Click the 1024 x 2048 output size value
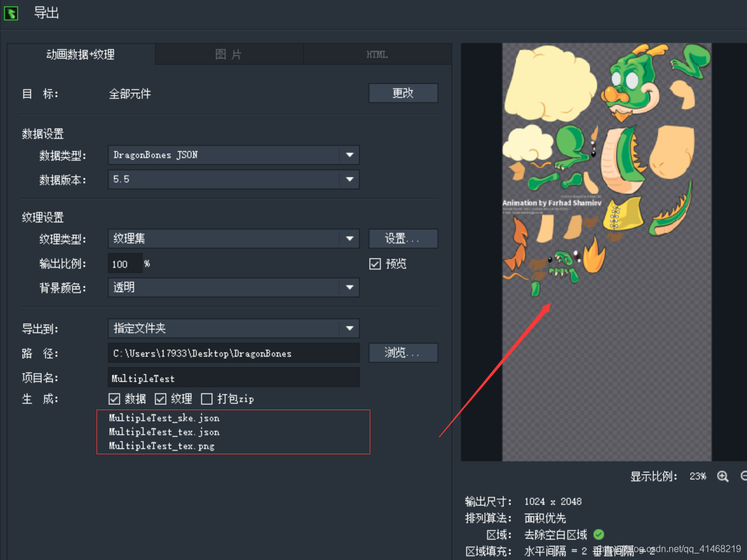Image resolution: width=747 pixels, height=560 pixels. [553, 501]
